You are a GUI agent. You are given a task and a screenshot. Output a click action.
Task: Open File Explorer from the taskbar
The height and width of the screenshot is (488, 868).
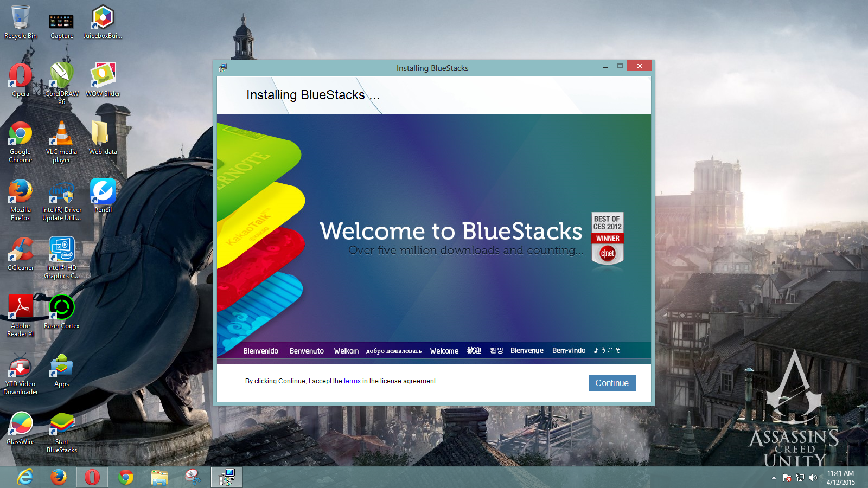coord(159,477)
